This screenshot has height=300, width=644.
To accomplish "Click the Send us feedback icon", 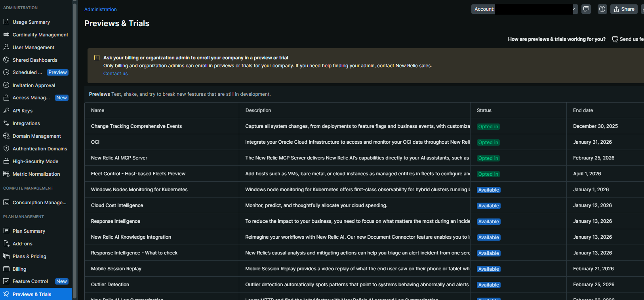I will (615, 39).
